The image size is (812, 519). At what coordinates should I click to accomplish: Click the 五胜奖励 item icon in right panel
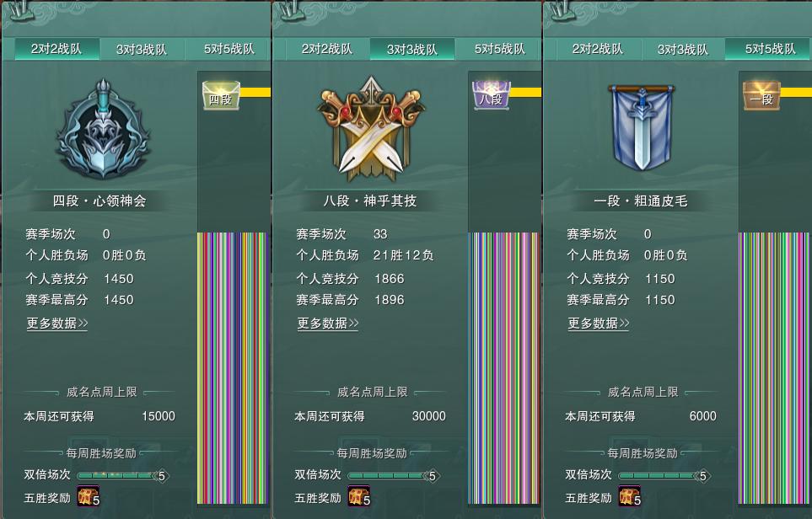point(630,496)
